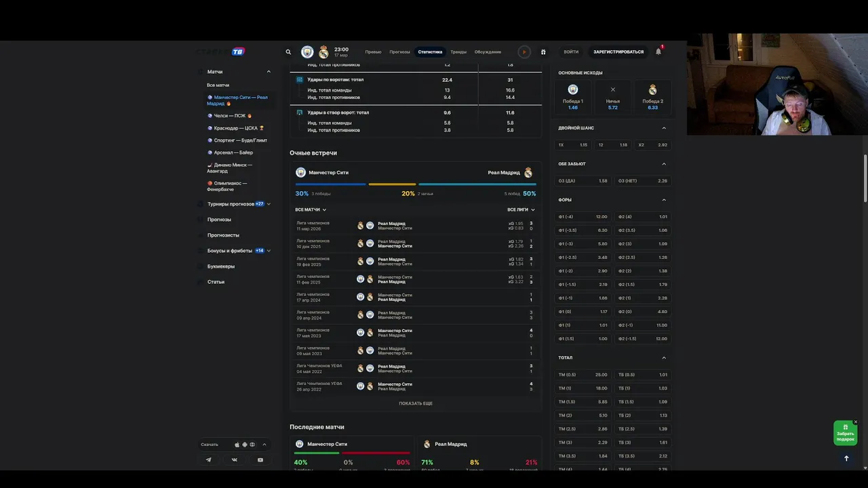Open the Telegram social link
The width and height of the screenshot is (868, 488).
click(209, 460)
